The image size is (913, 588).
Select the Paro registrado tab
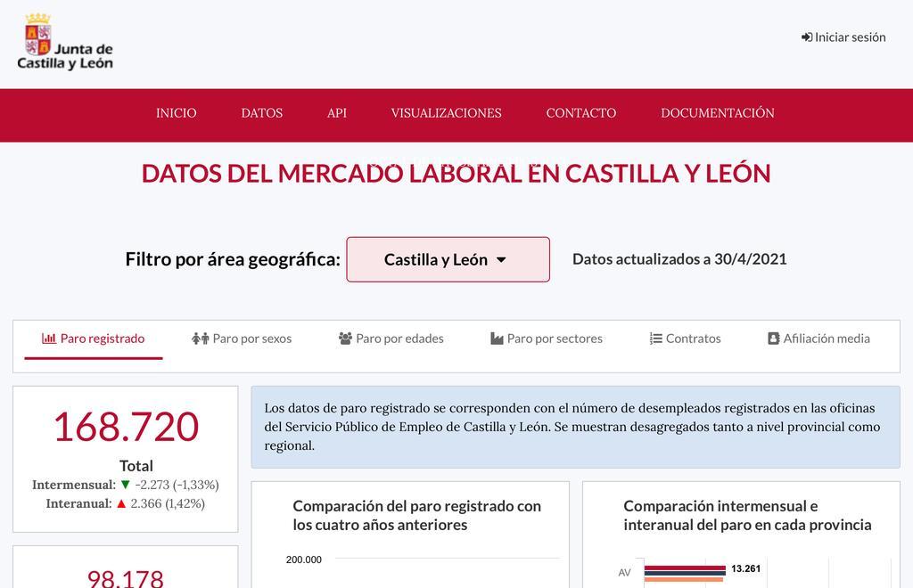click(x=93, y=339)
